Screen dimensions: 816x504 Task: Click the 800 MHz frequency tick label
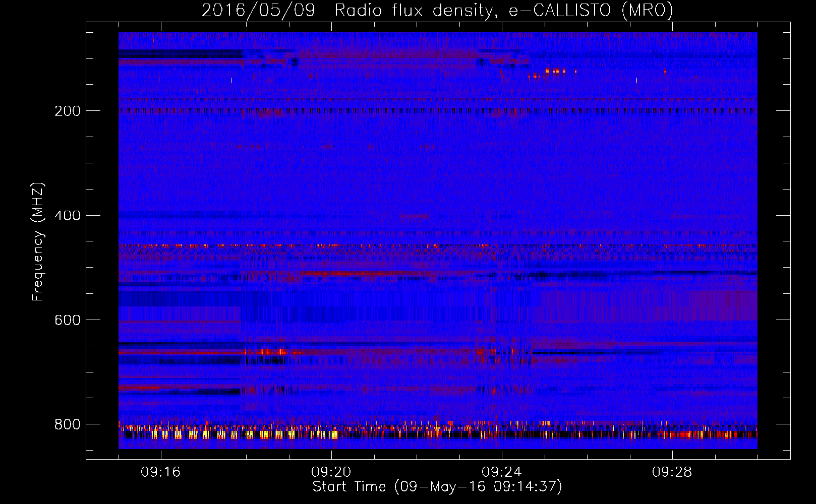[x=67, y=424]
